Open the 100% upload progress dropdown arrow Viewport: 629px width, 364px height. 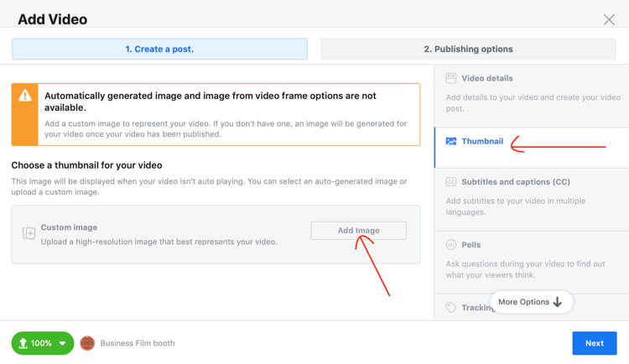[63, 343]
